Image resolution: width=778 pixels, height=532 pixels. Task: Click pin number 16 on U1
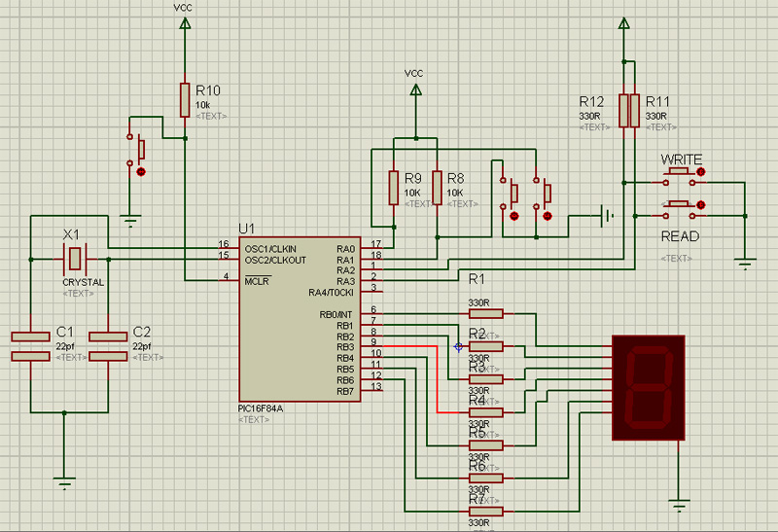(224, 244)
